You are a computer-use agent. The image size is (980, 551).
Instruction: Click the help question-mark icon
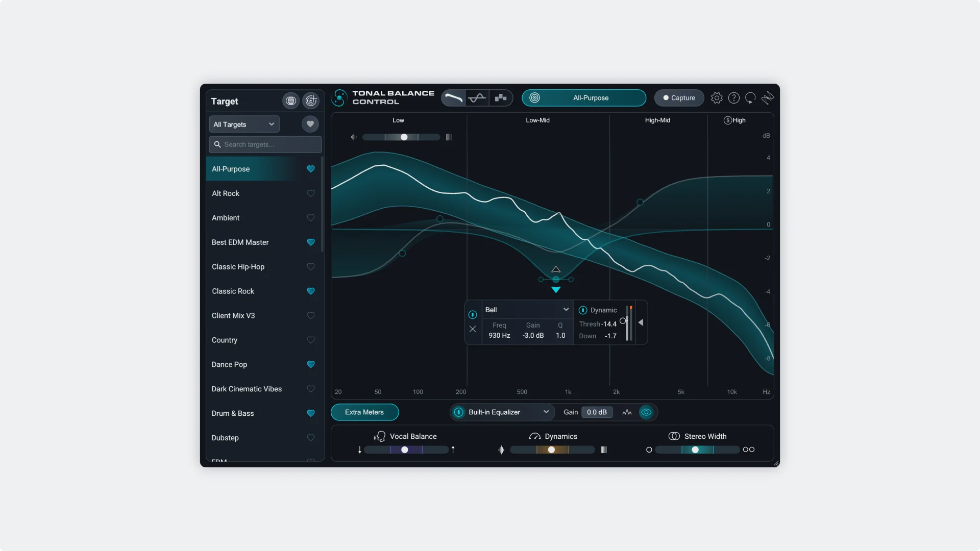click(x=734, y=98)
